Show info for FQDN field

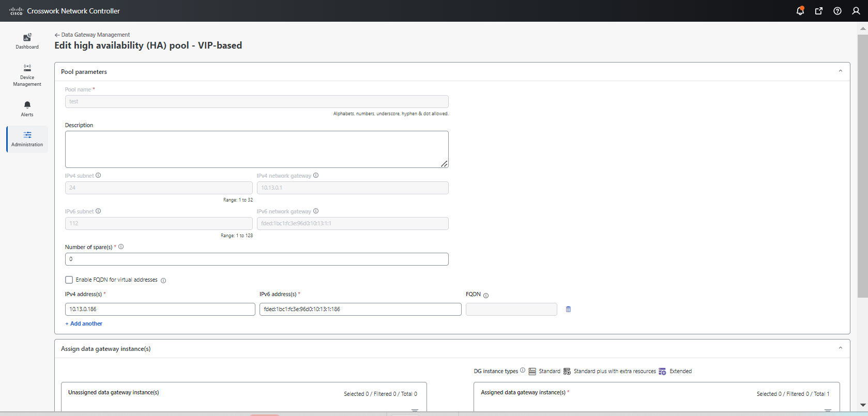pyautogui.click(x=486, y=296)
